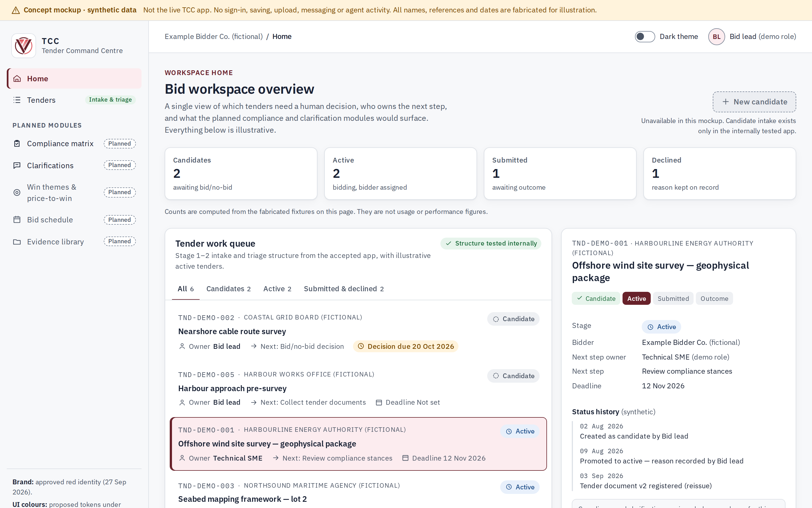Select the Declined summary card

click(x=720, y=174)
